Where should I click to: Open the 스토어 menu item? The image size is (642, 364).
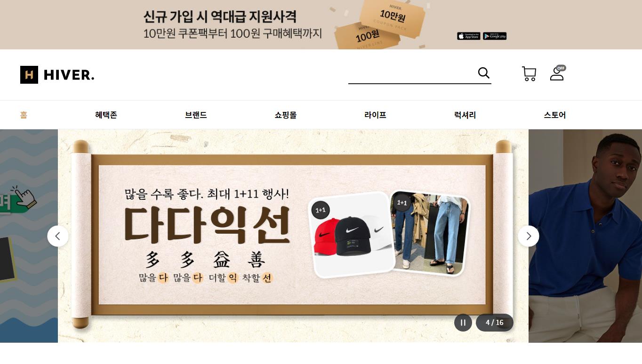[x=555, y=115]
